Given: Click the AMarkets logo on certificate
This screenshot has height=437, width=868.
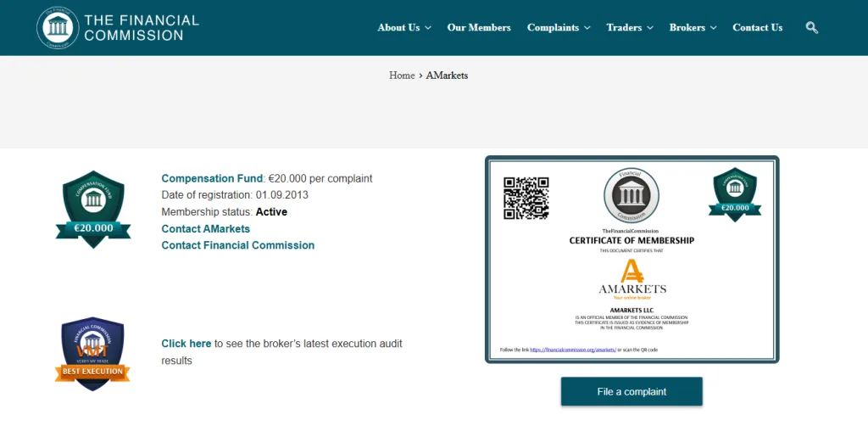Looking at the screenshot, I should (x=632, y=279).
